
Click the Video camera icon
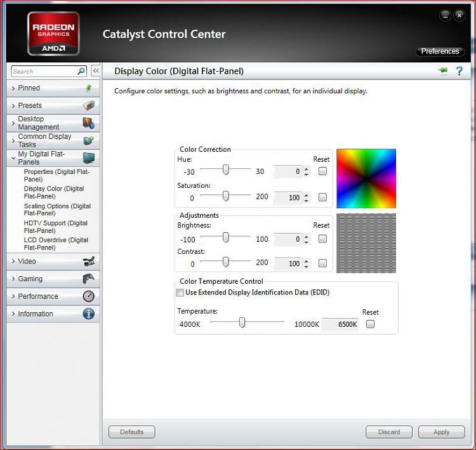(x=89, y=261)
